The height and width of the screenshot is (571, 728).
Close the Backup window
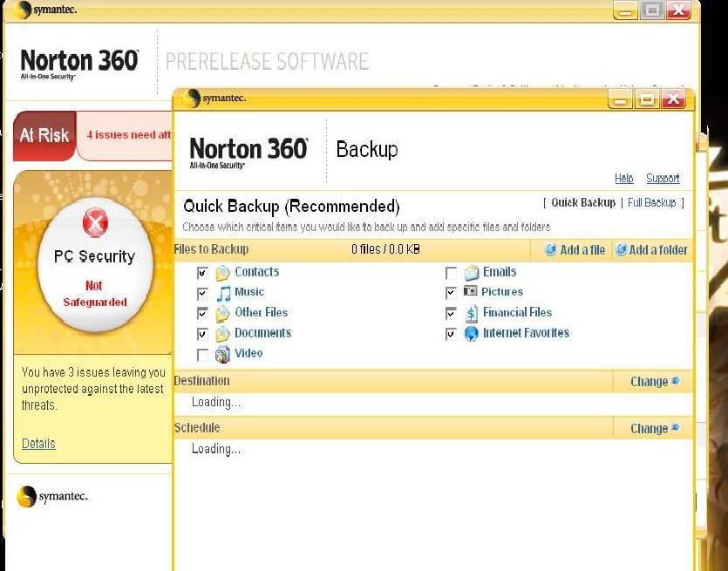point(674,99)
